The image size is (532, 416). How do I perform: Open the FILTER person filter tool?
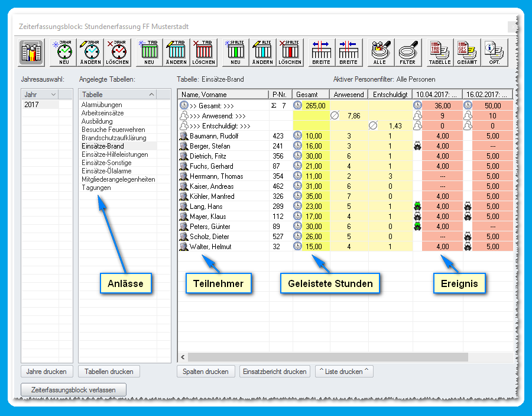click(408, 52)
